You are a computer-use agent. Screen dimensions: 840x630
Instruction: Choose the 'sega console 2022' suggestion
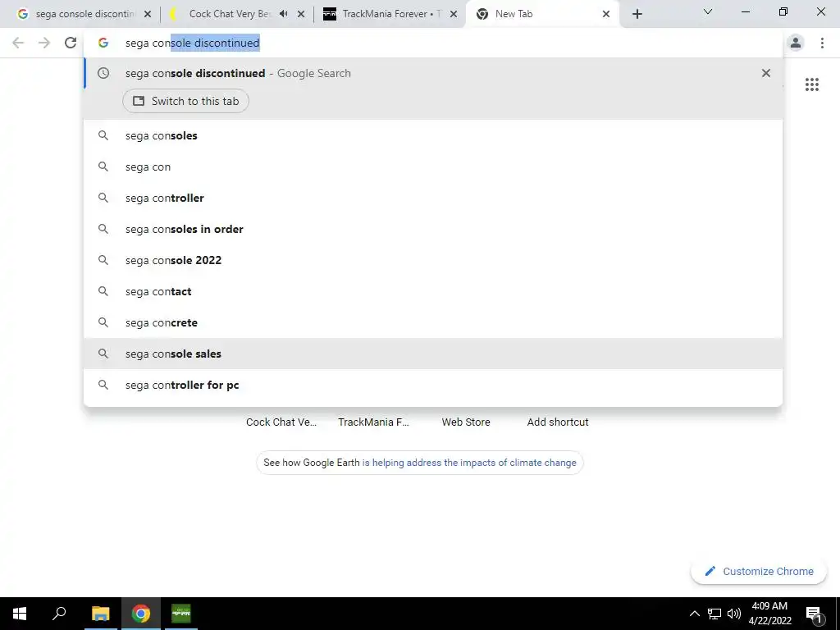pos(433,260)
